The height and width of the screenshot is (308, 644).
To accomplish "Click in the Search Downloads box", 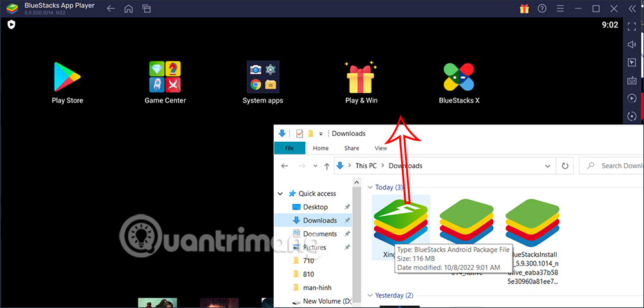I will (x=612, y=166).
